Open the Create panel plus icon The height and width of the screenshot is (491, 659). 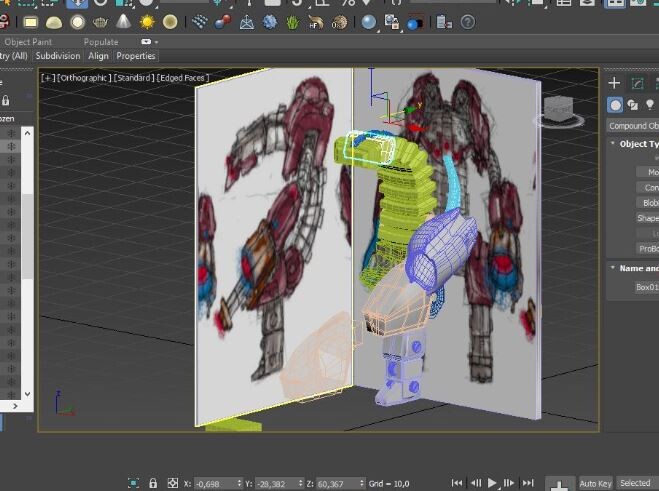[x=614, y=83]
